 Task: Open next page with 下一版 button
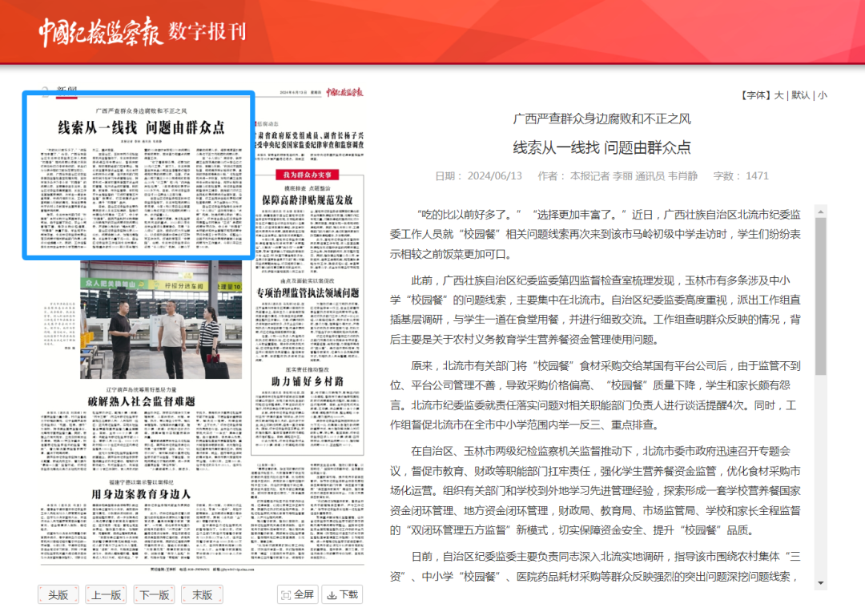click(x=154, y=594)
